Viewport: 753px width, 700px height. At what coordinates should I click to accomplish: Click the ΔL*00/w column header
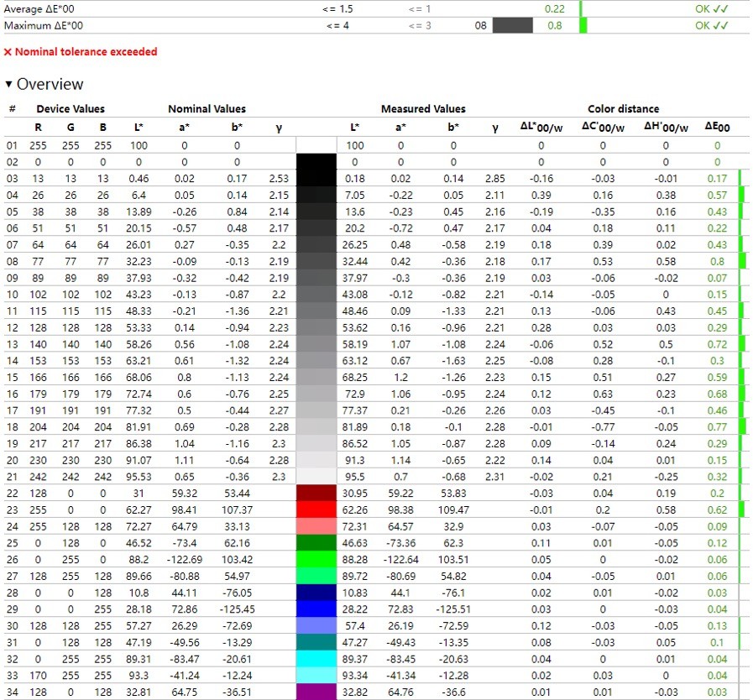tap(541, 128)
